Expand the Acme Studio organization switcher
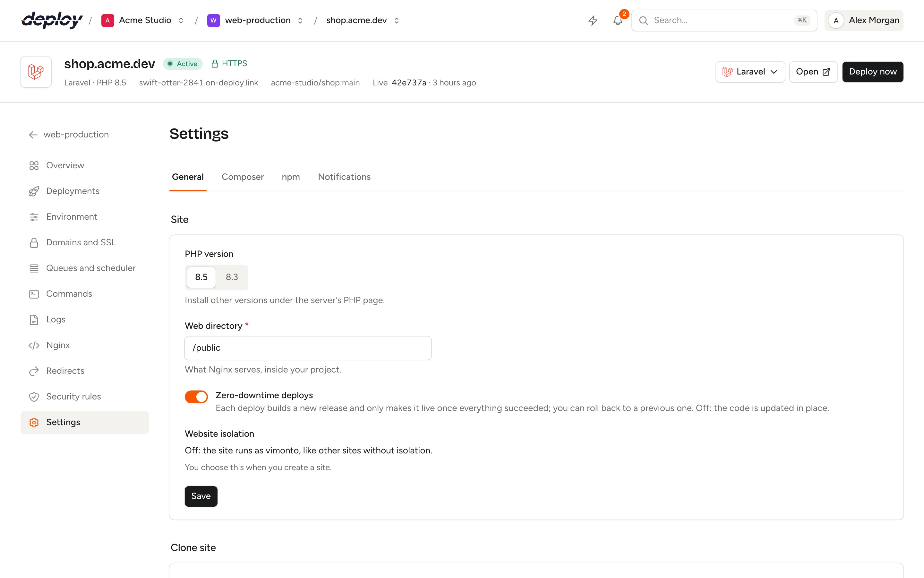Screen dimensions: 924x578 coord(181,20)
